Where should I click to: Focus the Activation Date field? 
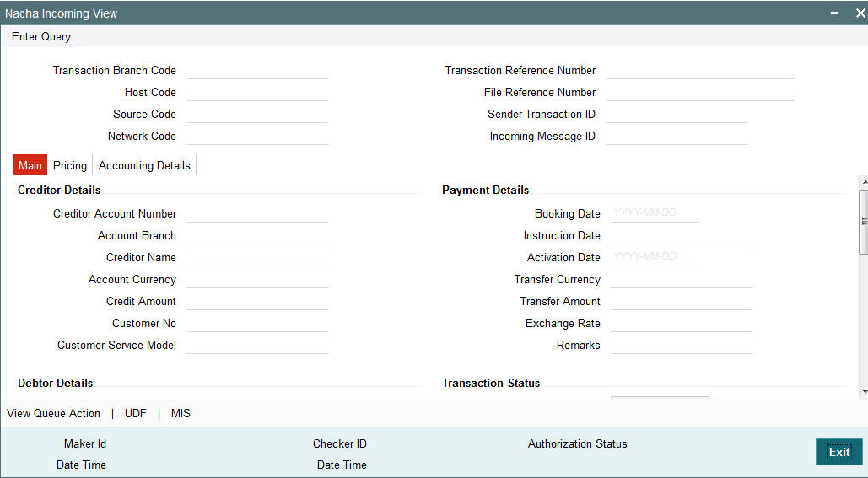[655, 257]
